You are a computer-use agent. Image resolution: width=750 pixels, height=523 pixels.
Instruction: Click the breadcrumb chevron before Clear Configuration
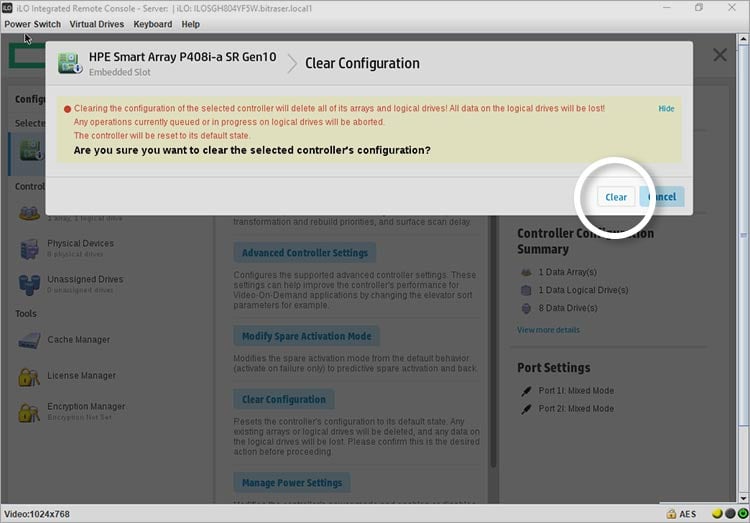coord(292,64)
